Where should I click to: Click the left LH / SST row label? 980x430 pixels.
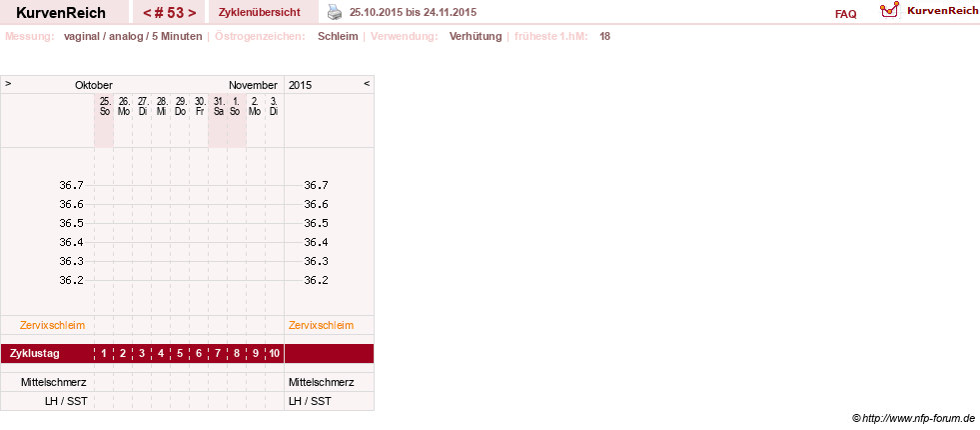[66, 401]
